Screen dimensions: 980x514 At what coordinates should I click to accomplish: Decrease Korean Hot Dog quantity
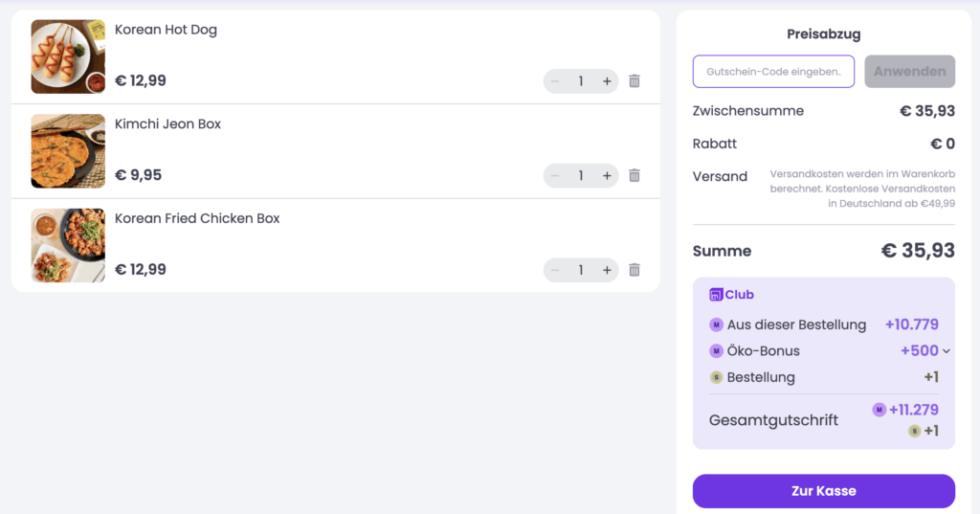(x=555, y=81)
